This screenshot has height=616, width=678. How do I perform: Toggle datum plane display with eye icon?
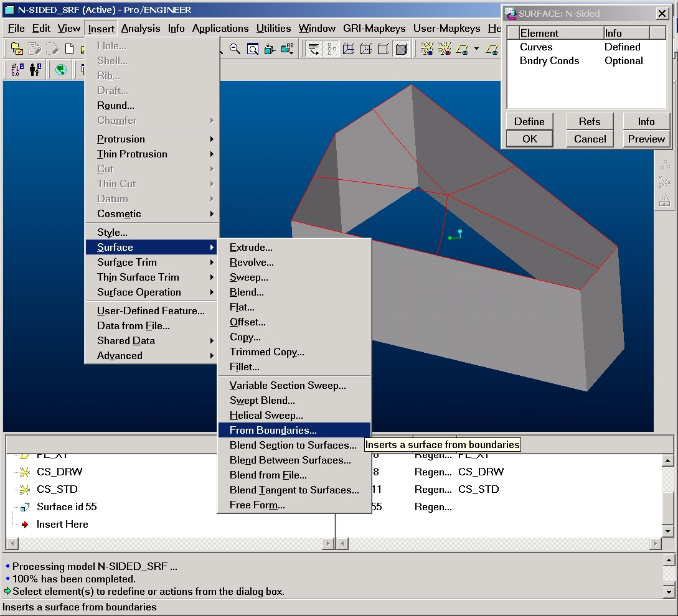(x=462, y=49)
